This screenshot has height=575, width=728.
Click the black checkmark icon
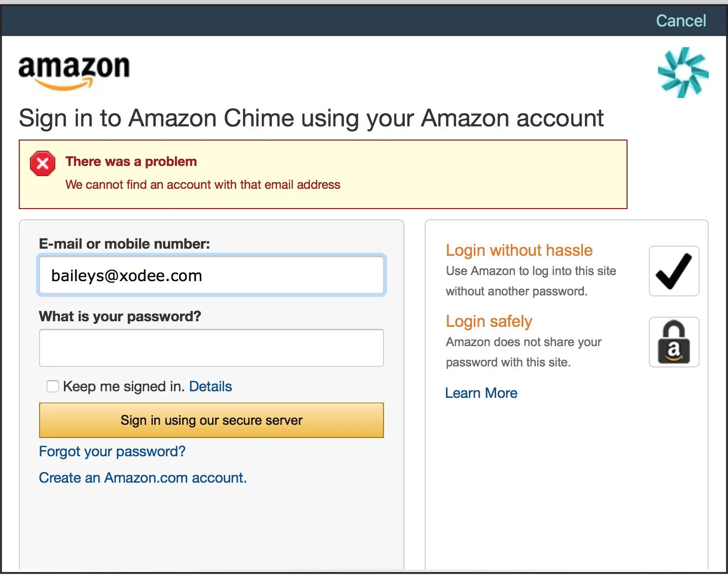(x=674, y=271)
